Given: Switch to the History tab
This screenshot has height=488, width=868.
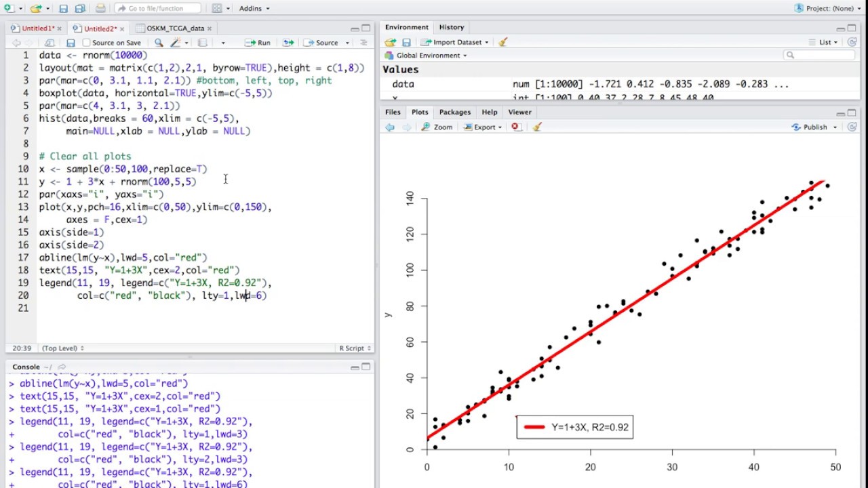Looking at the screenshot, I should [x=452, y=27].
